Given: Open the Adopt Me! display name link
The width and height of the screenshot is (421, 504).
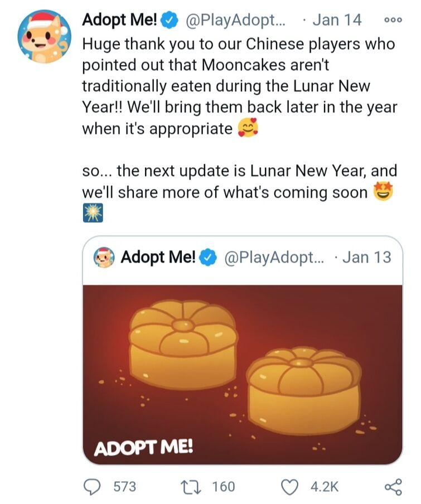Looking at the screenshot, I should coord(120,20).
